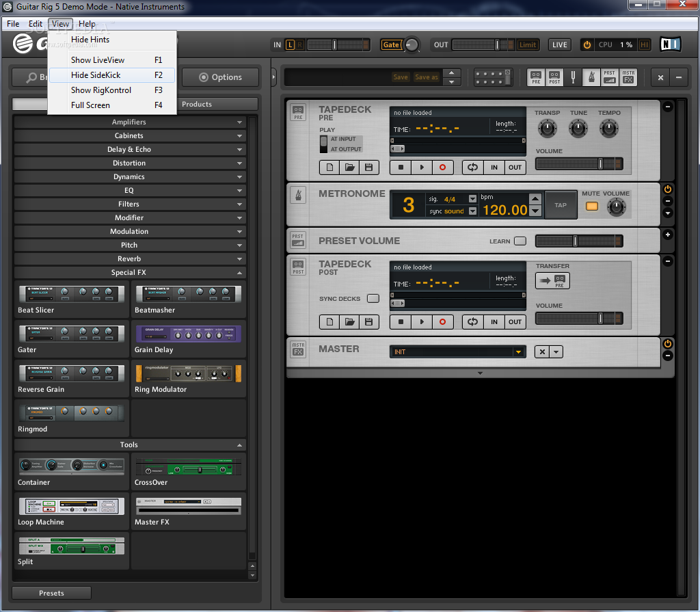Image resolution: width=700 pixels, height=612 pixels.
Task: Toggle loop on Tapedeck Pre
Action: click(x=473, y=168)
